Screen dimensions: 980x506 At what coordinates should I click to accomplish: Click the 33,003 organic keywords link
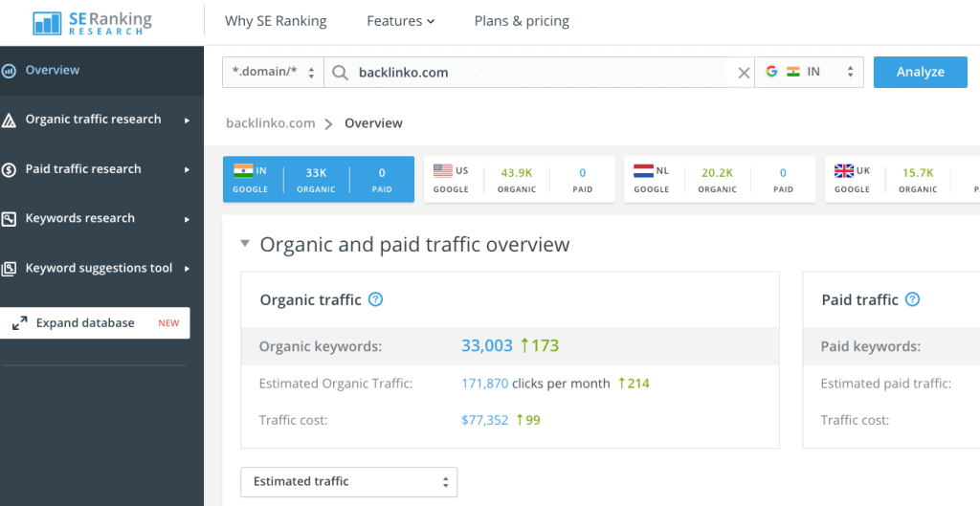[x=487, y=346]
